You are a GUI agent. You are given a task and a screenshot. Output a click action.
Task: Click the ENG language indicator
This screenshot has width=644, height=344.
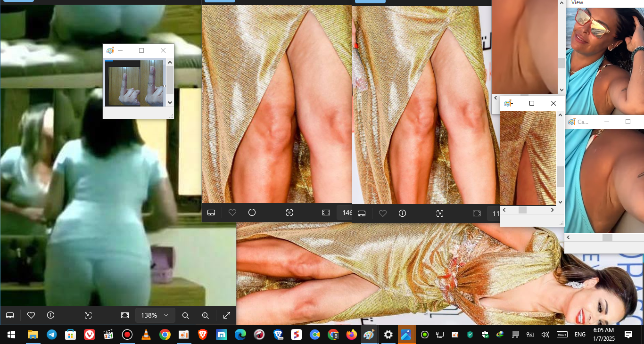(x=580, y=335)
